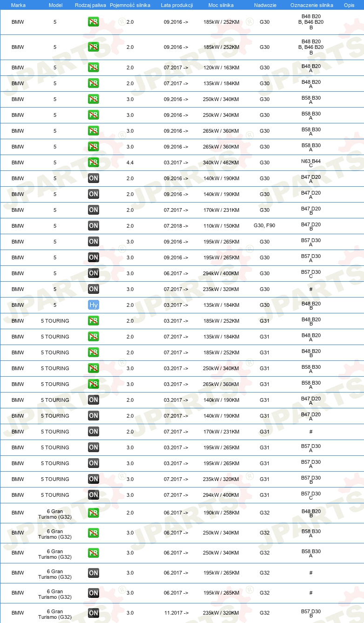Select the 03.2017 -> date in the 4.4 row

pyautogui.click(x=176, y=163)
